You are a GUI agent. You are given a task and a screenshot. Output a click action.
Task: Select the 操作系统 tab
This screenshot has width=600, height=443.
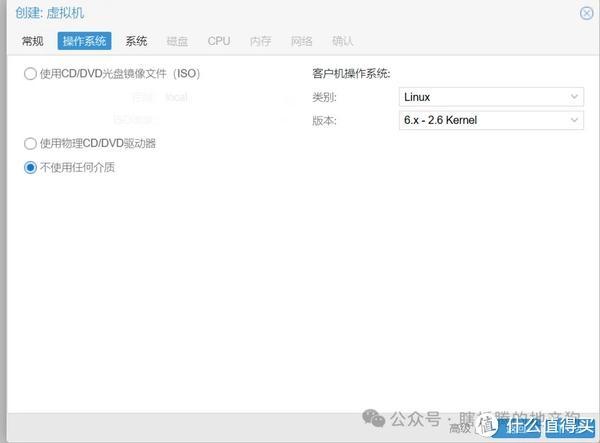(85, 41)
